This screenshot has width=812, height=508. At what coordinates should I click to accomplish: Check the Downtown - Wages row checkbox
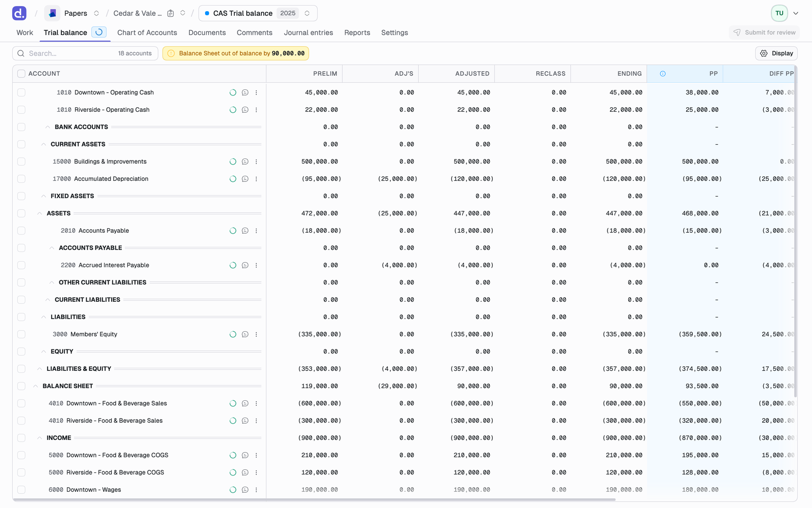pos(21,490)
